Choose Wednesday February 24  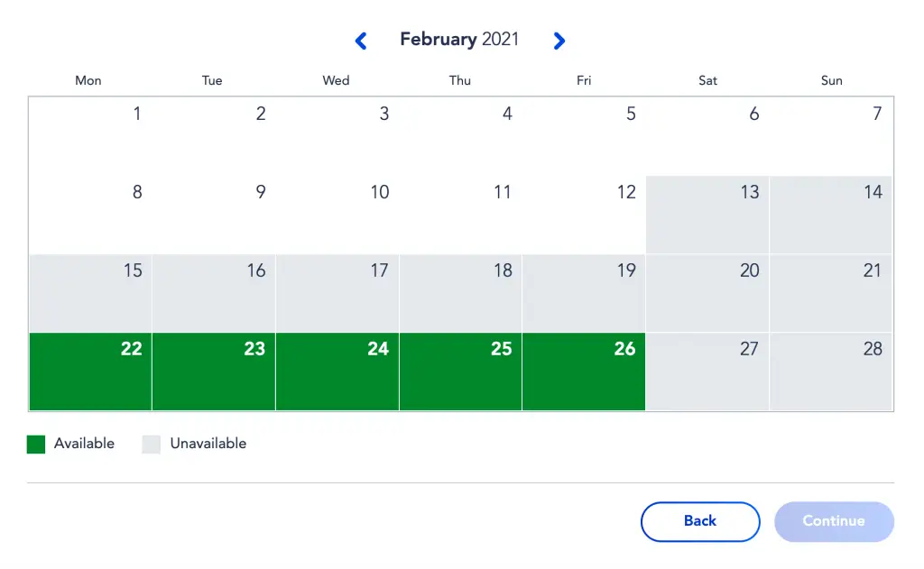pos(337,372)
